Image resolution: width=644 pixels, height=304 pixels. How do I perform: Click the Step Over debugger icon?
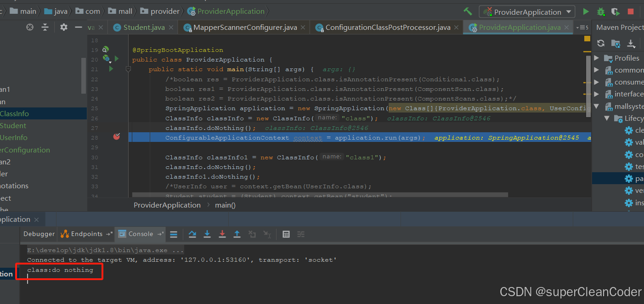tap(192, 234)
